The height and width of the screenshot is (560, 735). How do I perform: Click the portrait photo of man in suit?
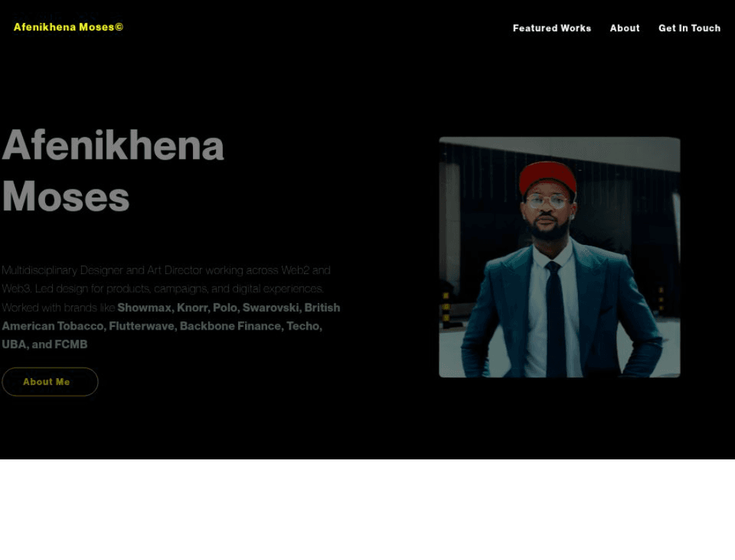pyautogui.click(x=559, y=257)
